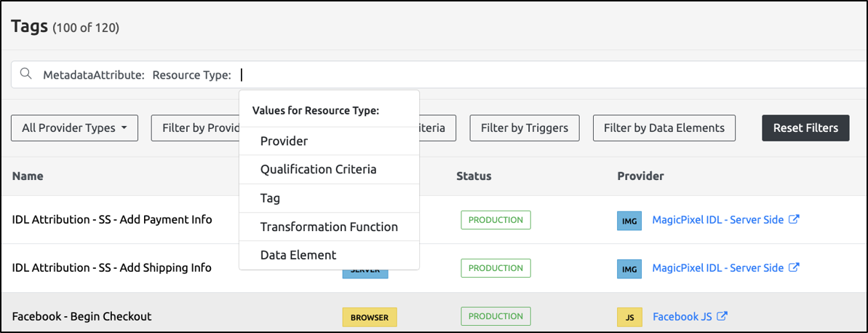Select Provider from the Resource Type values

(284, 141)
